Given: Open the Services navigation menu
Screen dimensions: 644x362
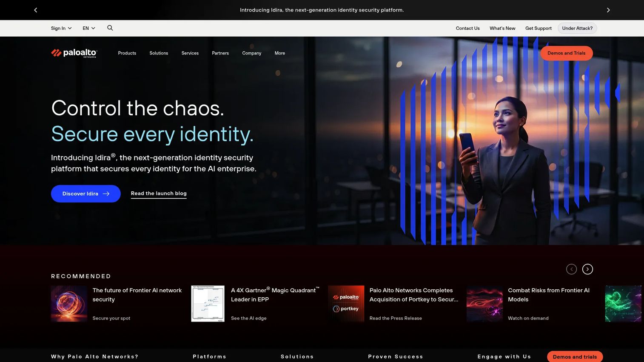Looking at the screenshot, I should 190,53.
